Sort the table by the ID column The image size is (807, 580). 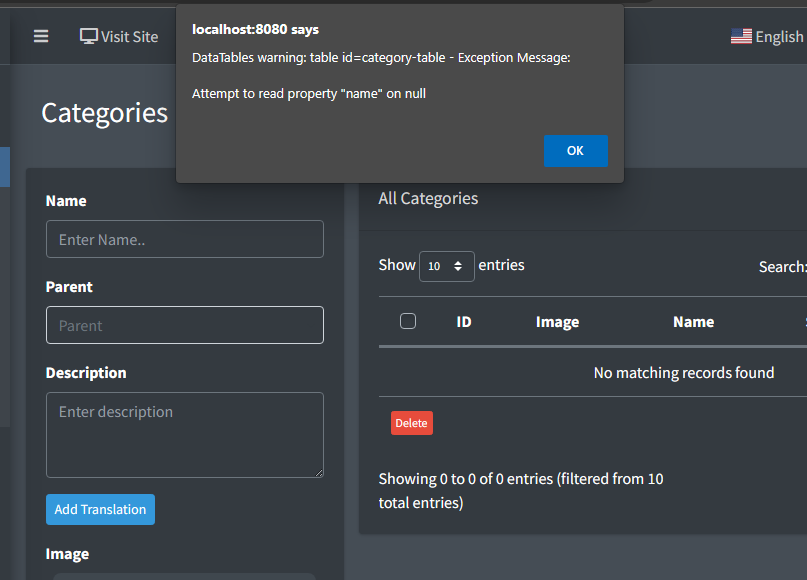pyautogui.click(x=463, y=321)
